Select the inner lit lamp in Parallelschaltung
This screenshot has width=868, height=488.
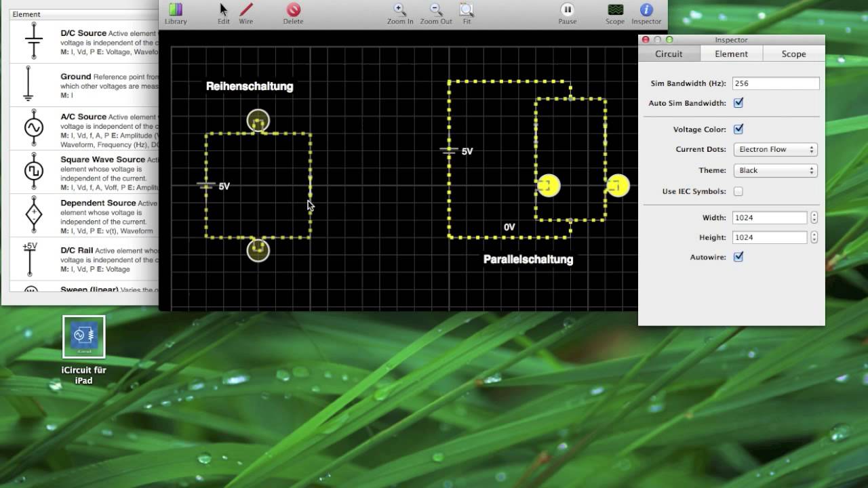point(549,186)
